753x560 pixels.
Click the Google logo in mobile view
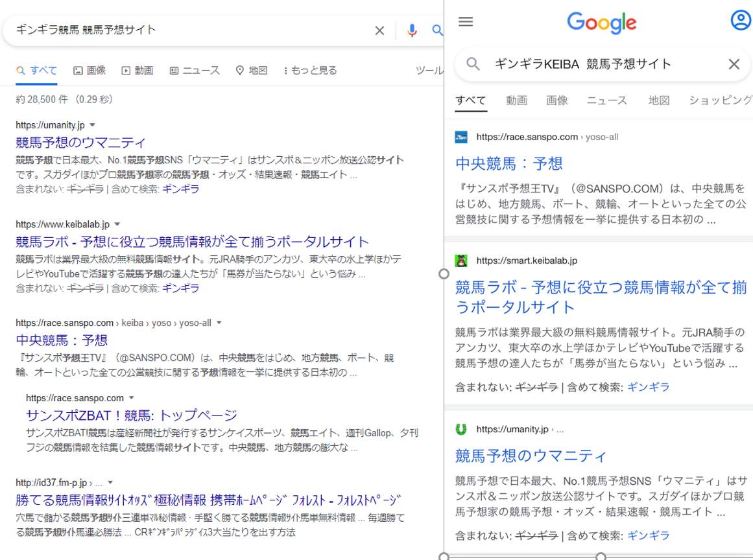602,23
